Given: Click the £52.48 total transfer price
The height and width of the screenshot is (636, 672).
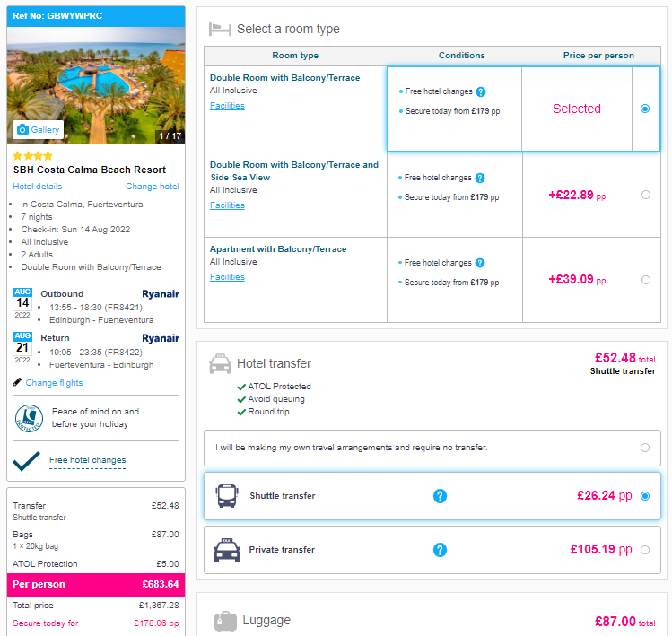Looking at the screenshot, I should coord(624,358).
